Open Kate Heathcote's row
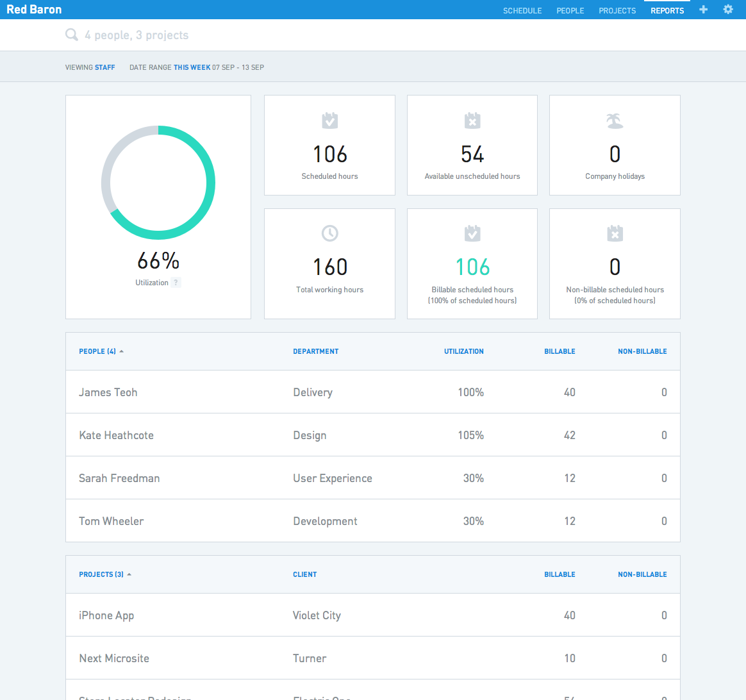Viewport: 746px width, 700px height. click(373, 435)
